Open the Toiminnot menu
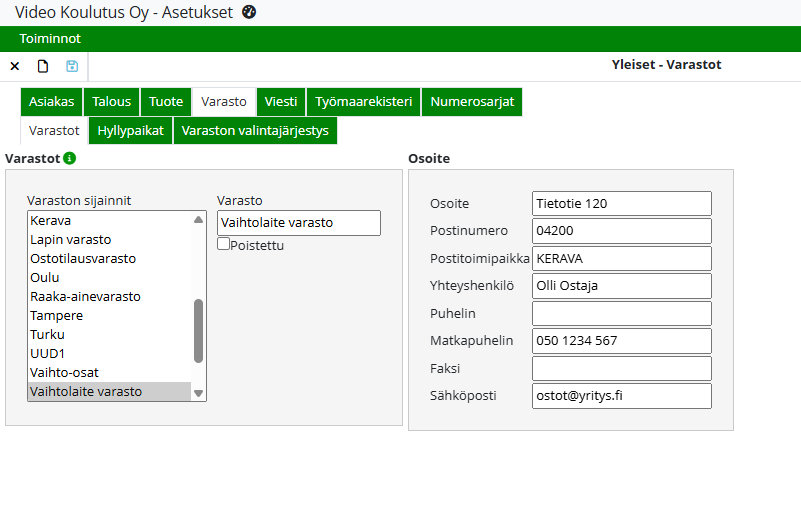 coord(50,39)
